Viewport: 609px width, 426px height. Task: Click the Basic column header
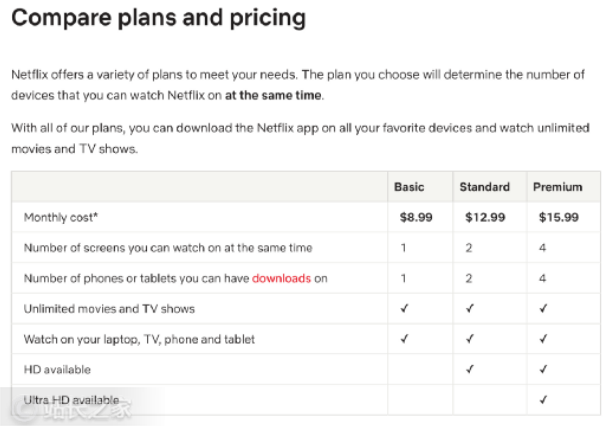(409, 187)
